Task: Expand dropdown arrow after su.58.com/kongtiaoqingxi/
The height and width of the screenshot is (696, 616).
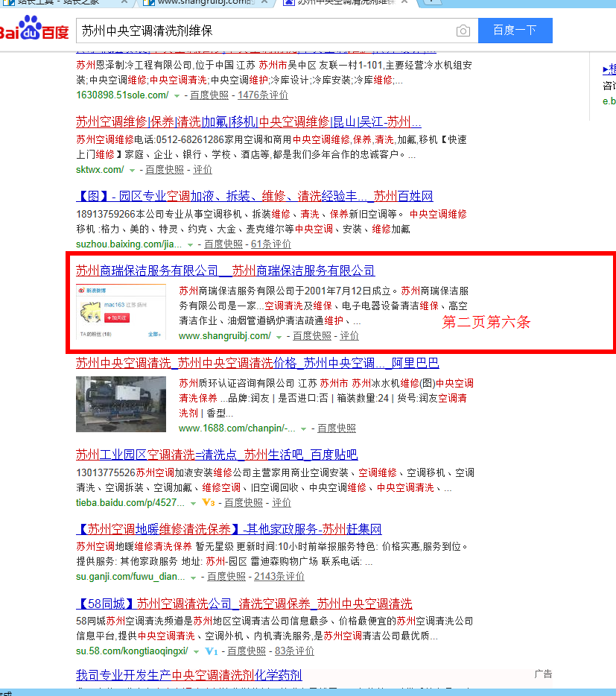Action: click(196, 652)
